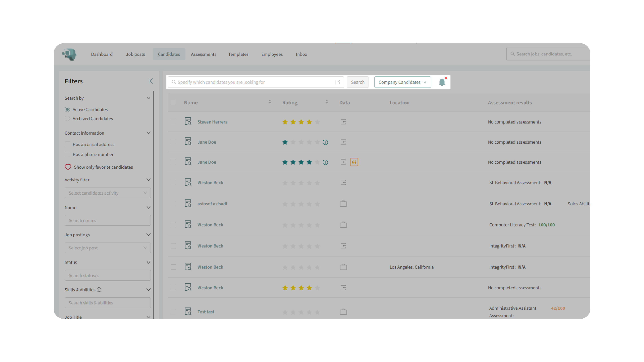Screen dimensions: 644x362
Task: Collapse the Filters panel with arrow icon
Action: [150, 81]
